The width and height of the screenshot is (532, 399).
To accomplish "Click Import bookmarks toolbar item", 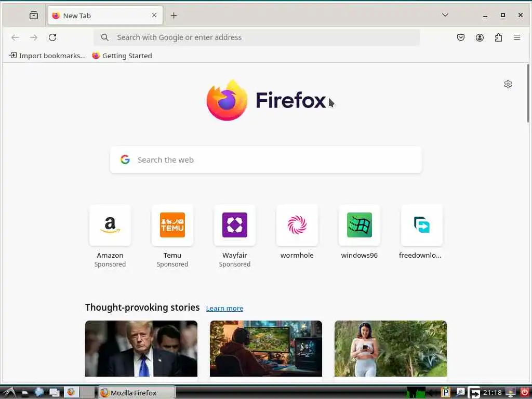I will [47, 56].
